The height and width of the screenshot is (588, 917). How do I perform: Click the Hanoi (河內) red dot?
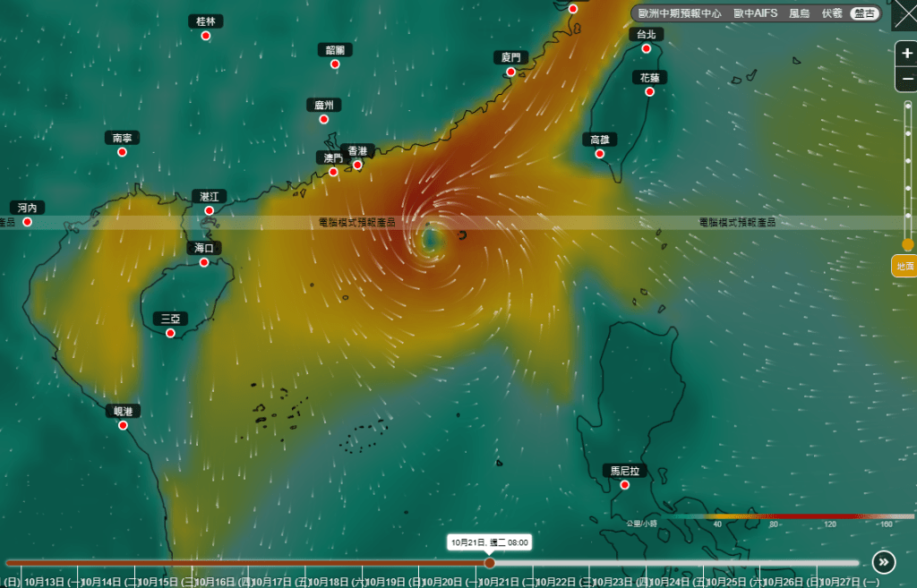pyautogui.click(x=28, y=222)
